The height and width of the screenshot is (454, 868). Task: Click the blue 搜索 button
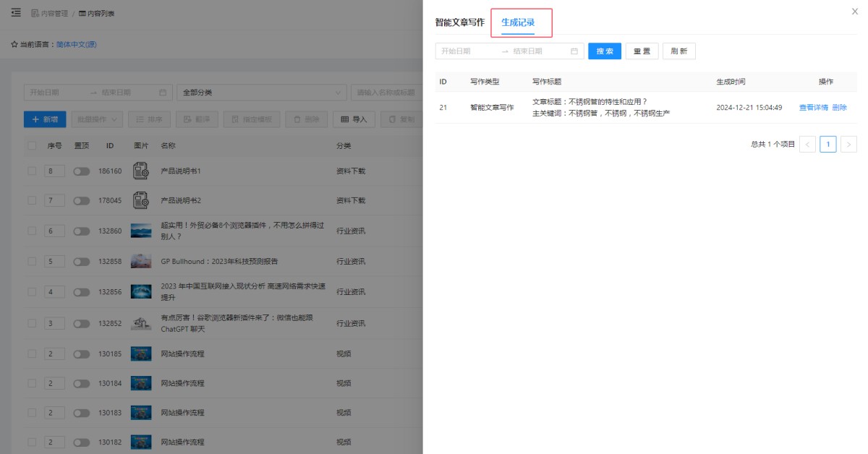(604, 51)
